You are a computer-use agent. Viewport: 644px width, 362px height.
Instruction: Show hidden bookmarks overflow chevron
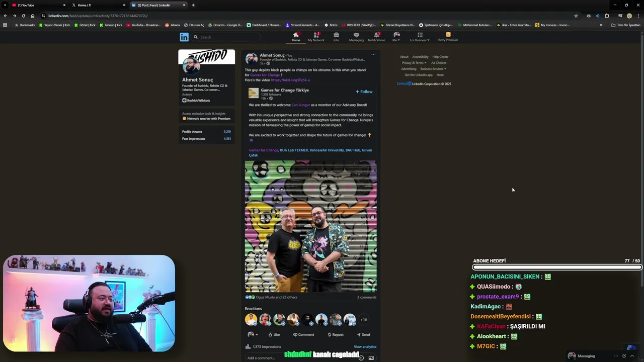(601, 25)
